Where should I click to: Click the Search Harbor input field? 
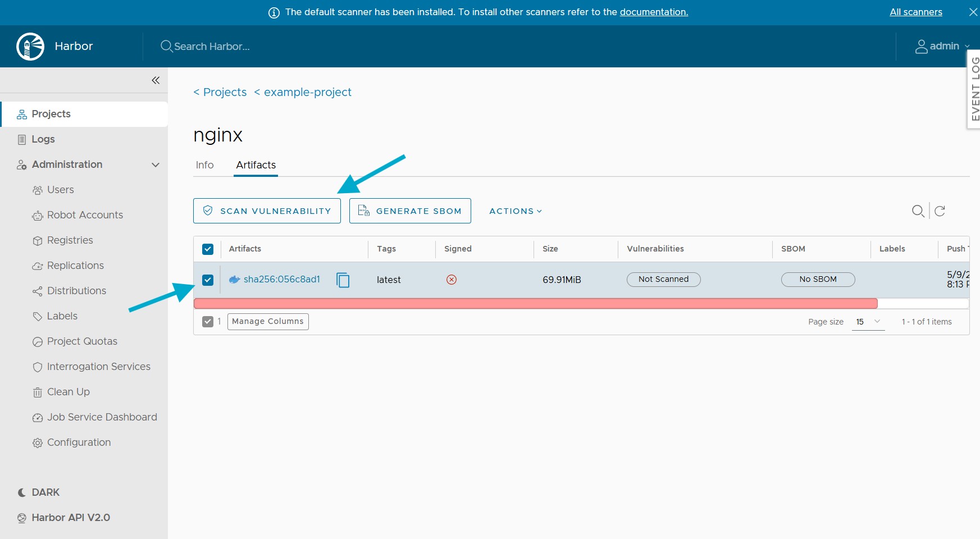click(x=225, y=46)
